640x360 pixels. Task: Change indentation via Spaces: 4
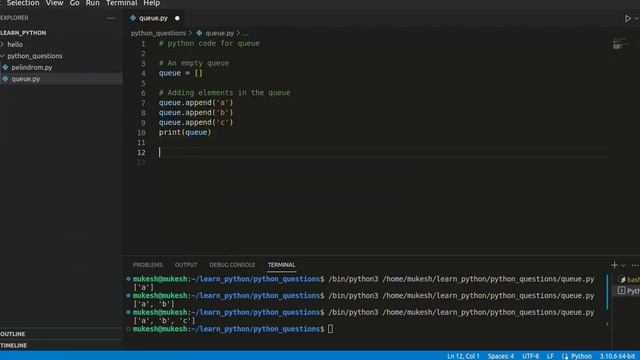pyautogui.click(x=500, y=356)
